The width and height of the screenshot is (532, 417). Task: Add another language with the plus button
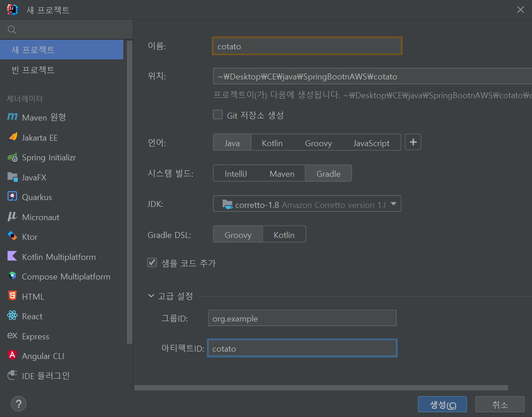[413, 142]
